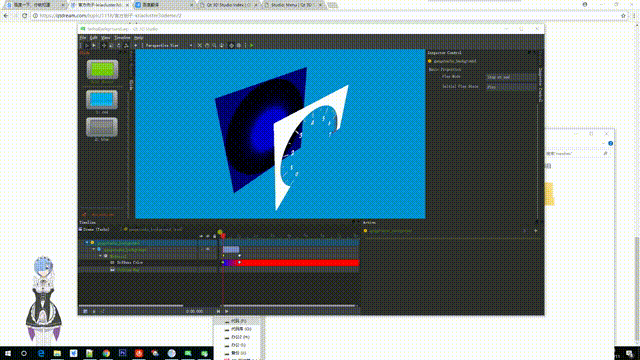
Task: Open File Explorer from the taskbar
Action: [57, 353]
